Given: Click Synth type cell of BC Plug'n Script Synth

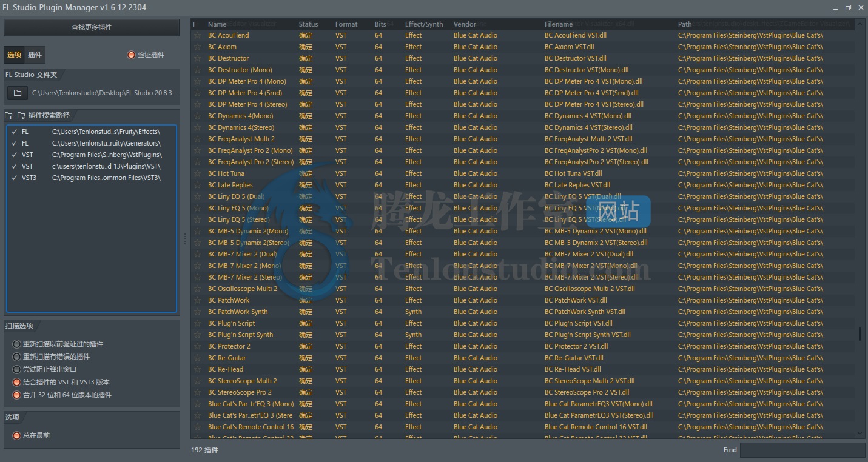Looking at the screenshot, I should tap(413, 335).
